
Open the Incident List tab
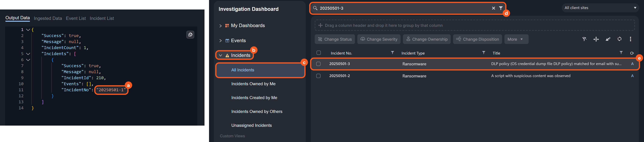tap(102, 18)
